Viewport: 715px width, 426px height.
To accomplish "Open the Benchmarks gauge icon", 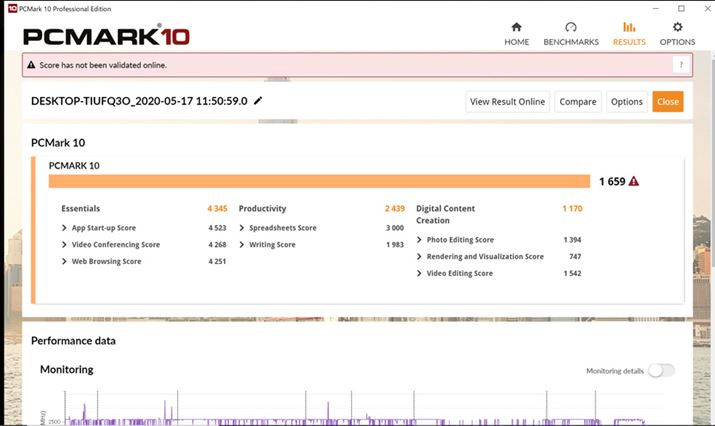I will (x=570, y=28).
